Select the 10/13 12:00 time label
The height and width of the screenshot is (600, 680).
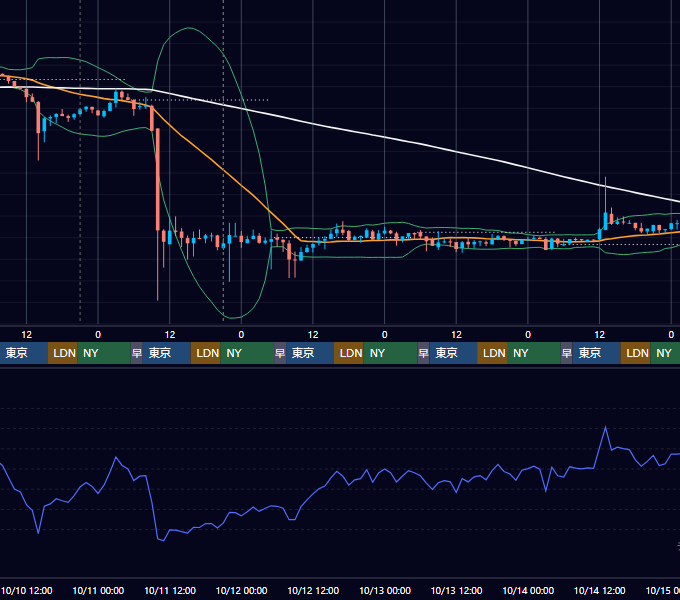click(x=456, y=590)
